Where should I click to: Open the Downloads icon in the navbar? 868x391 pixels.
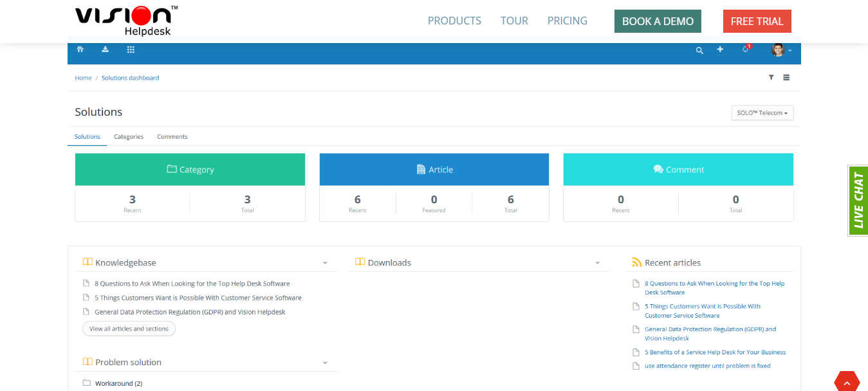105,49
